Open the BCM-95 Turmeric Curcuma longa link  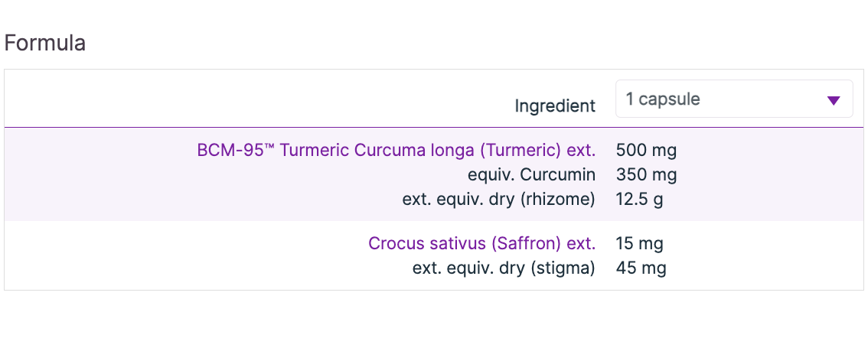click(396, 150)
